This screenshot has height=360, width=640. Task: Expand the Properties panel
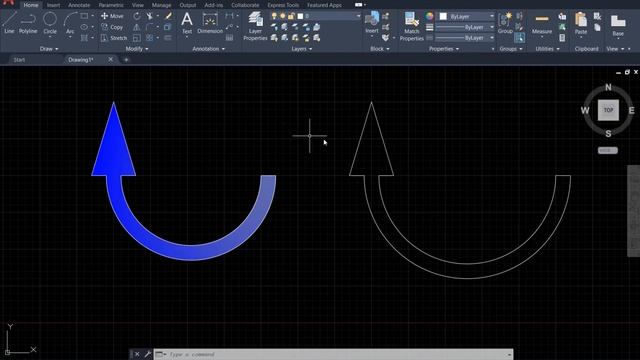point(444,49)
